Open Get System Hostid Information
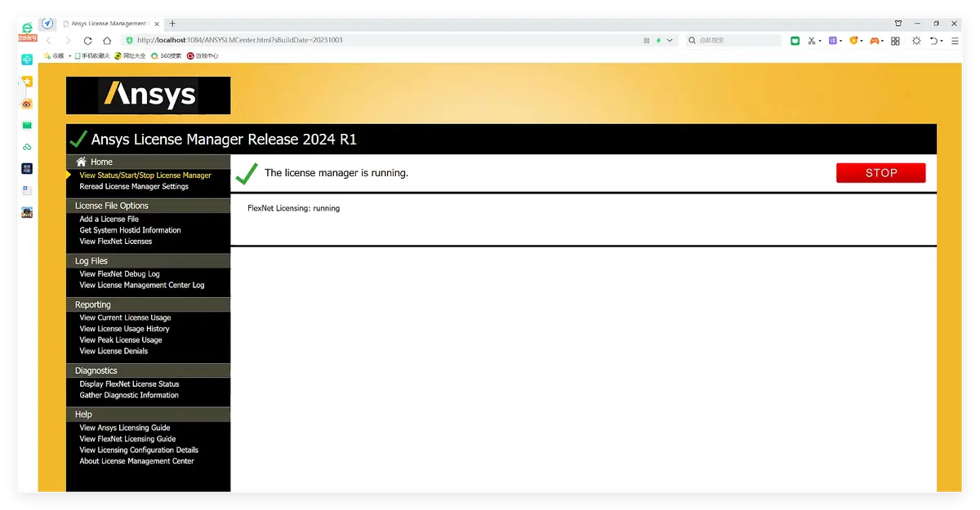Viewport: 980px width, 510px height. (x=130, y=230)
